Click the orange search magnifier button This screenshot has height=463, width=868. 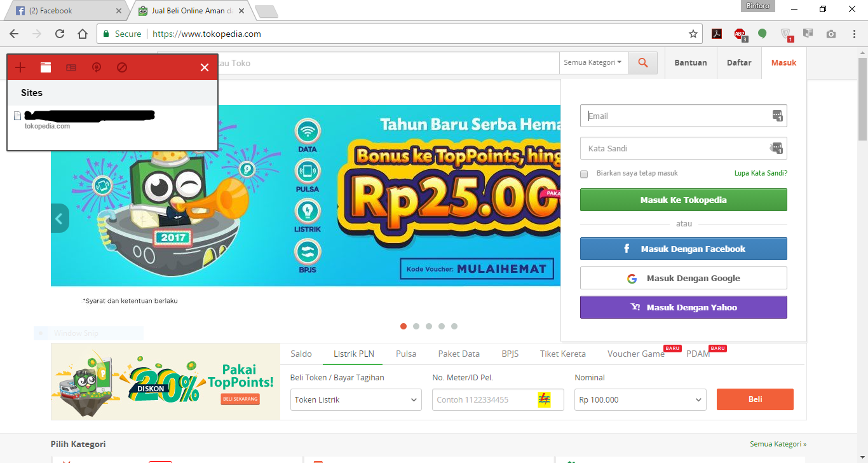(643, 63)
